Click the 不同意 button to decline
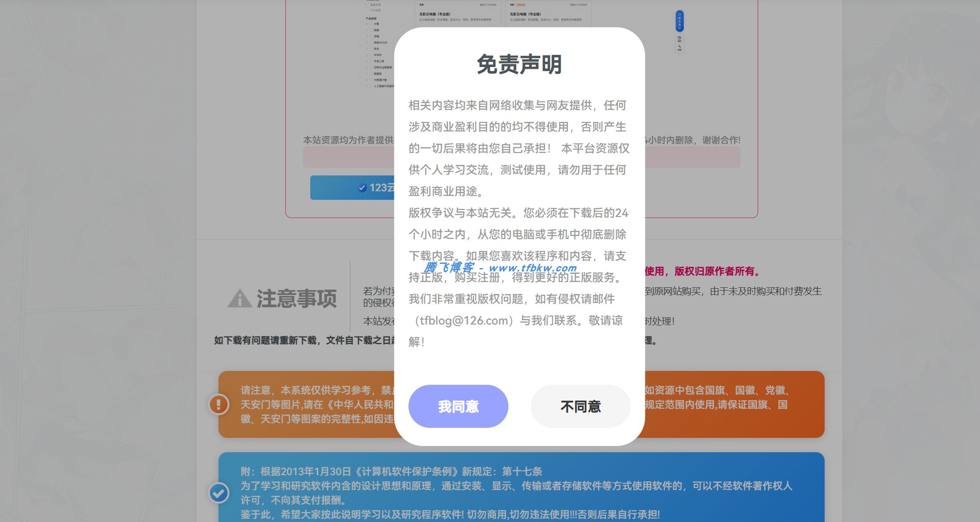980x522 pixels. coord(580,406)
